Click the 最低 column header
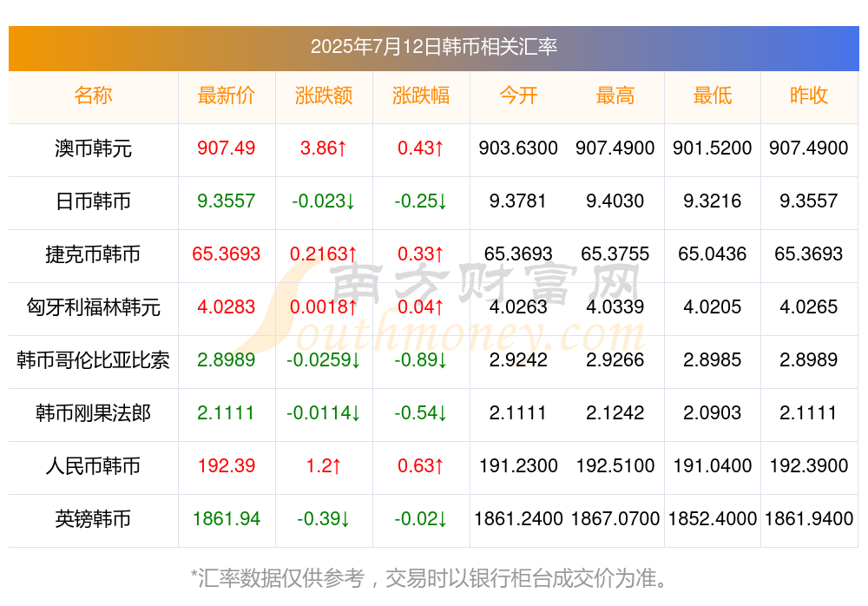868x606 pixels. (x=713, y=96)
